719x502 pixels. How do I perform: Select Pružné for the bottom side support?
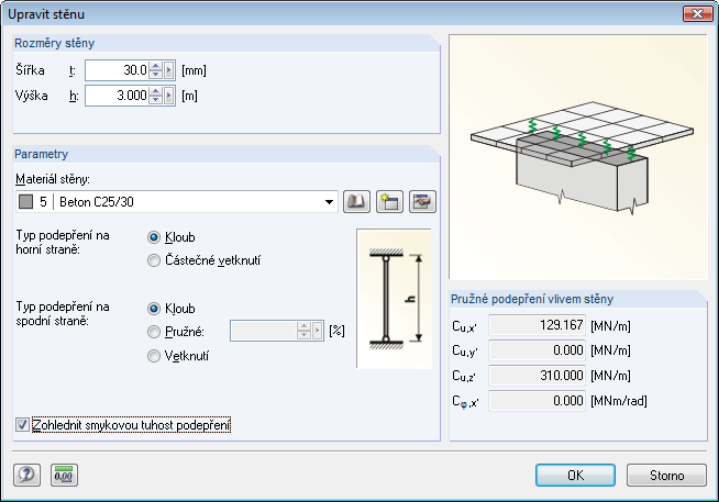point(154,332)
